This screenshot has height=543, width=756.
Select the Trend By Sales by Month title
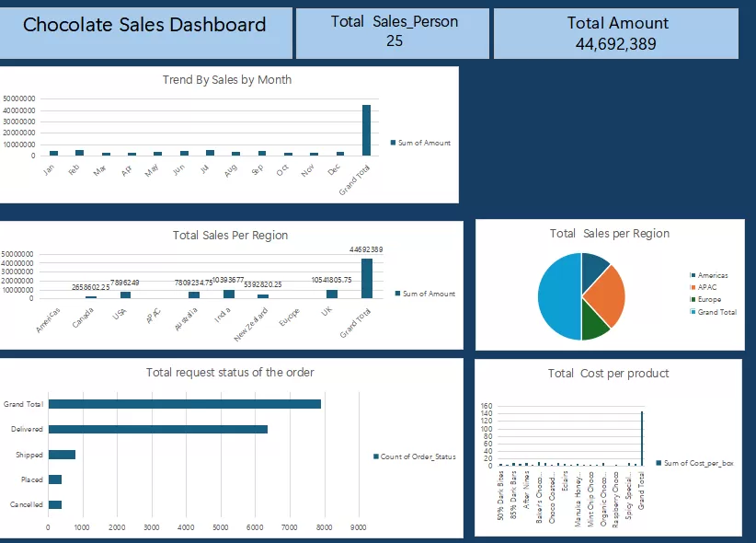(227, 80)
